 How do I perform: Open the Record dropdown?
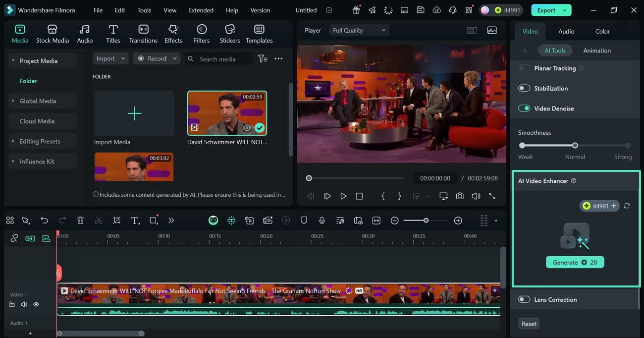(157, 58)
